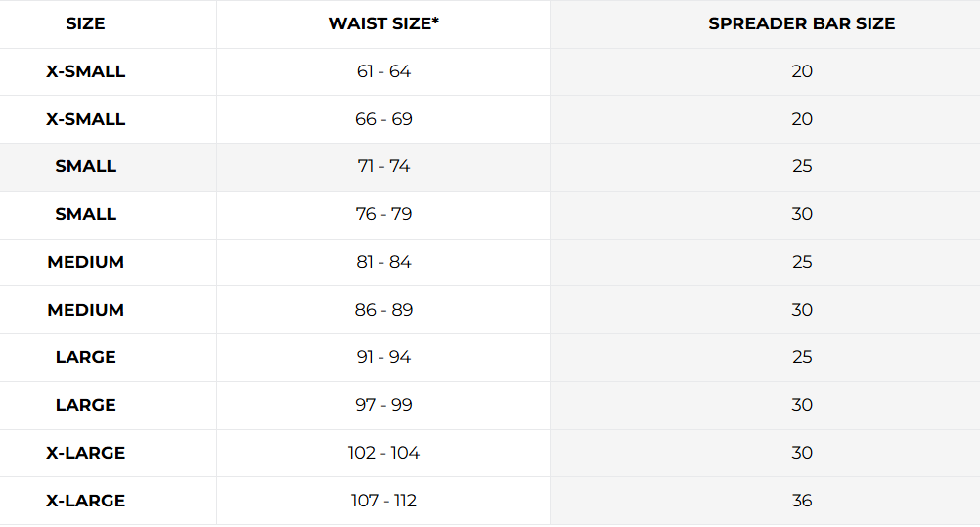980x527 pixels.
Task: Click waist size 91 - 94 cell
Action: click(x=383, y=357)
